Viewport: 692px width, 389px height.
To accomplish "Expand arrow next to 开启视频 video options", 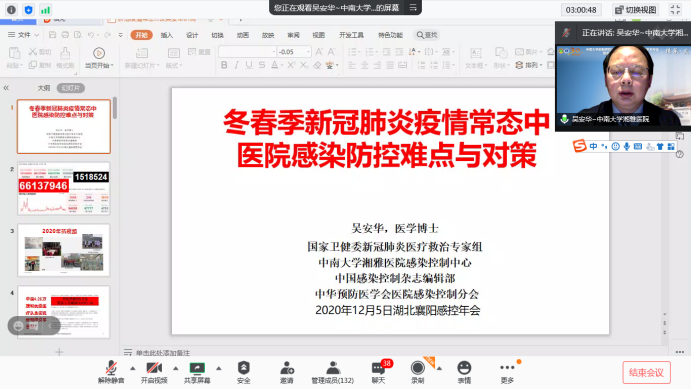I will click(x=176, y=368).
